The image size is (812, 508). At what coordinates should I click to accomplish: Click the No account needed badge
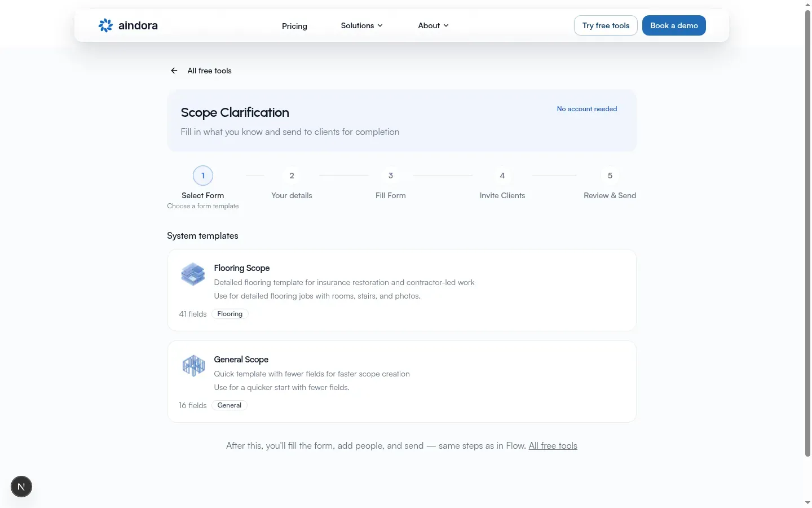pyautogui.click(x=587, y=109)
